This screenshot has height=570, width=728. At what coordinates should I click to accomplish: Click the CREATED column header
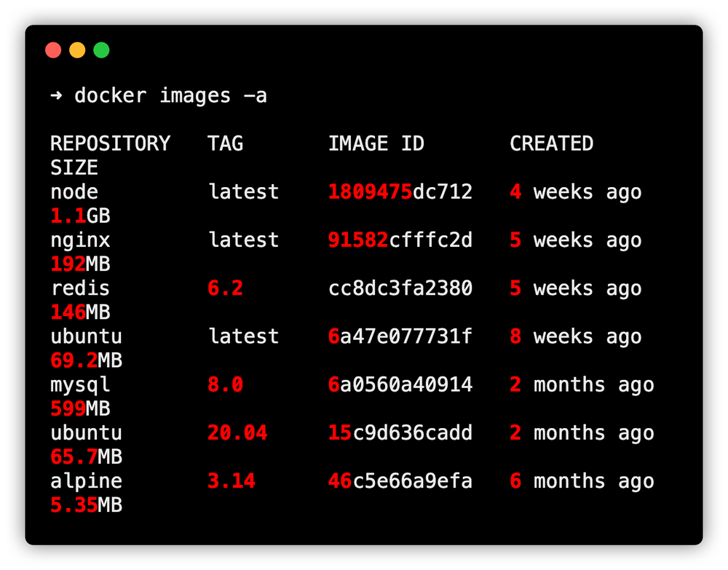click(552, 143)
